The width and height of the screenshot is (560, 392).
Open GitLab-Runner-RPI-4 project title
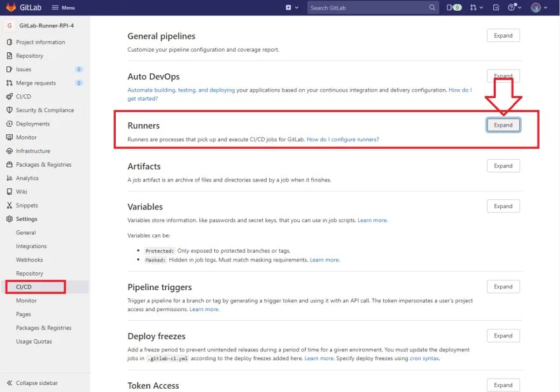click(x=46, y=25)
